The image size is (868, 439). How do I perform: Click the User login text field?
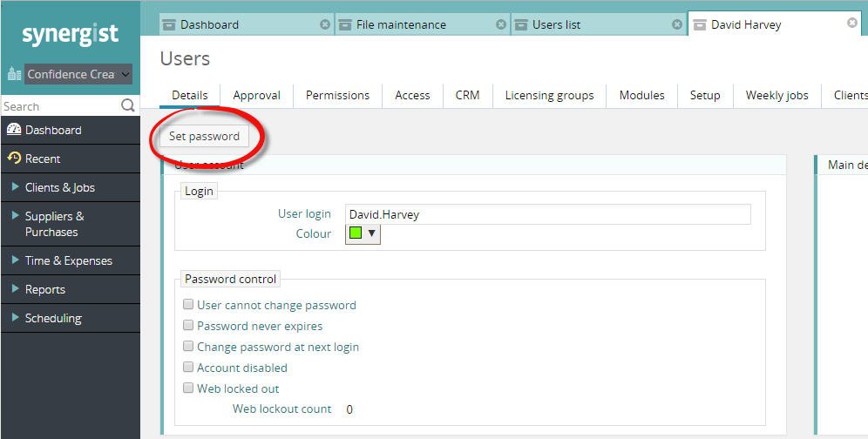pos(547,214)
